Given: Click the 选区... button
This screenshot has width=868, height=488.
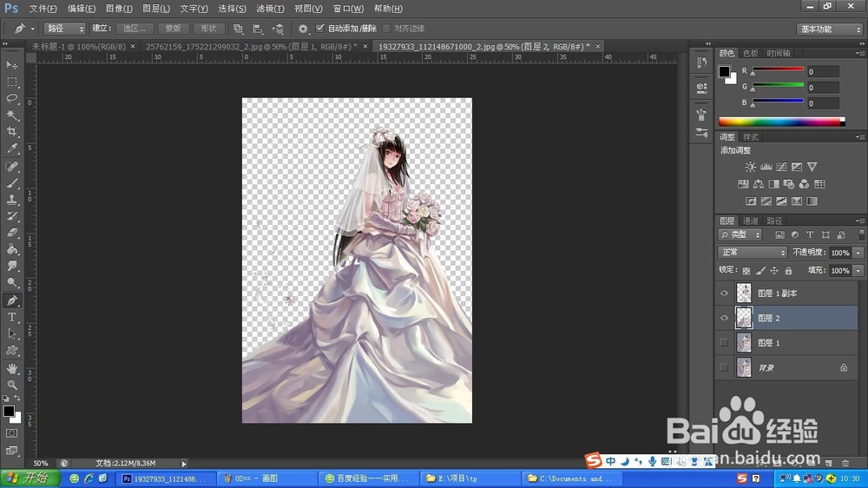Looking at the screenshot, I should (x=135, y=29).
